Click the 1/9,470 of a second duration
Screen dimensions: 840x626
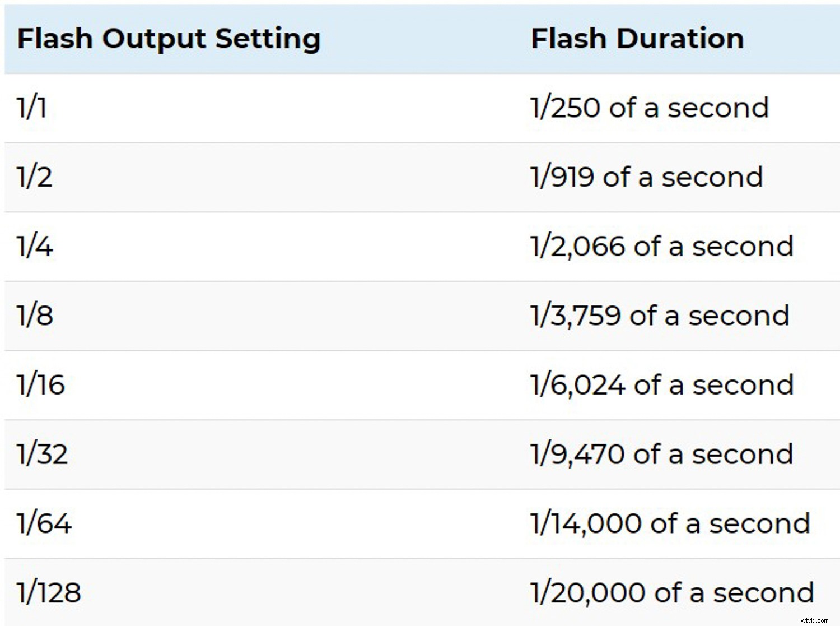click(662, 454)
